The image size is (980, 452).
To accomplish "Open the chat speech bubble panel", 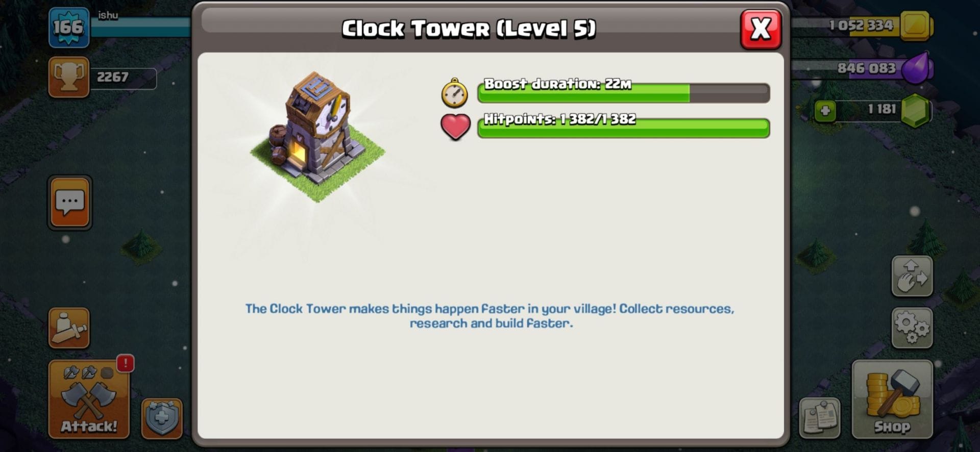I will click(70, 203).
